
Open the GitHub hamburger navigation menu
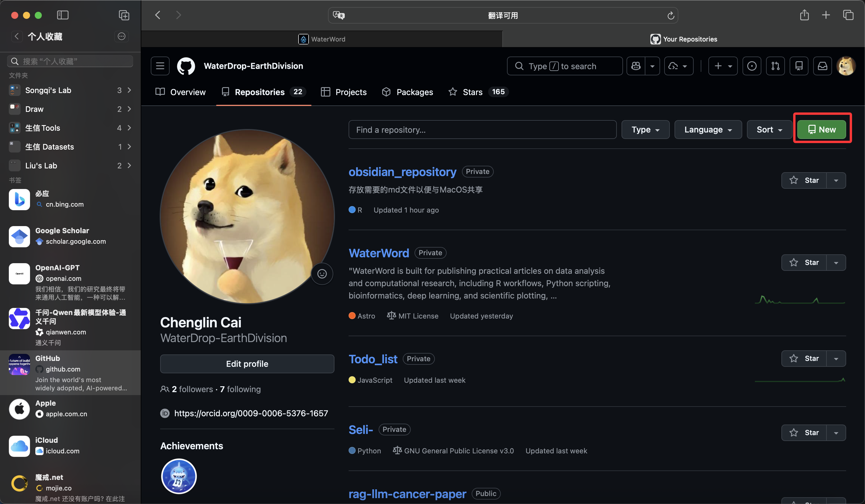click(x=160, y=66)
